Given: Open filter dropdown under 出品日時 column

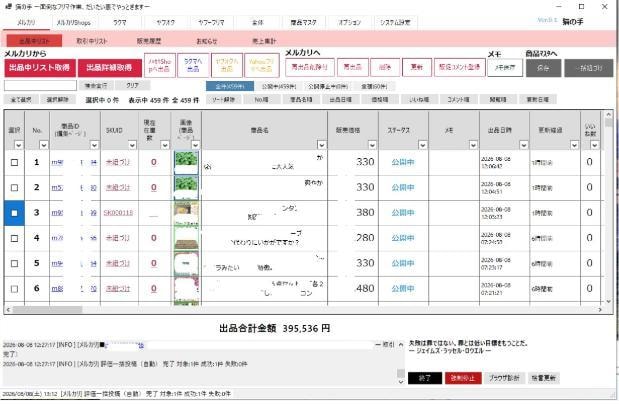Looking at the screenshot, I should pyautogui.click(x=524, y=145).
